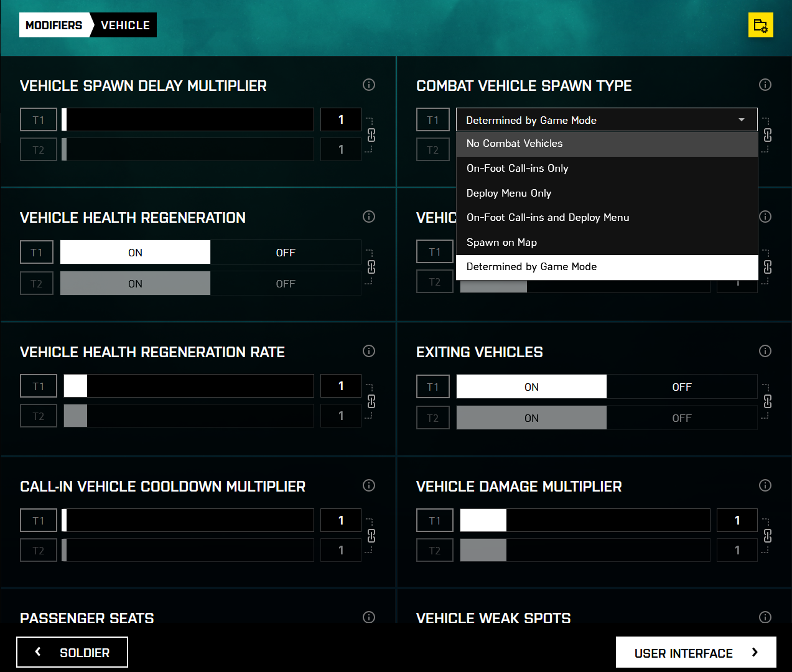Toggle team link for Call-In Vehicle Cooldown

371,536
